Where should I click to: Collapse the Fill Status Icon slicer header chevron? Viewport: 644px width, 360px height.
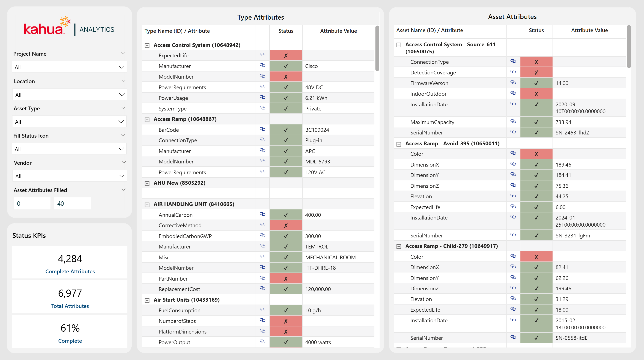click(123, 135)
